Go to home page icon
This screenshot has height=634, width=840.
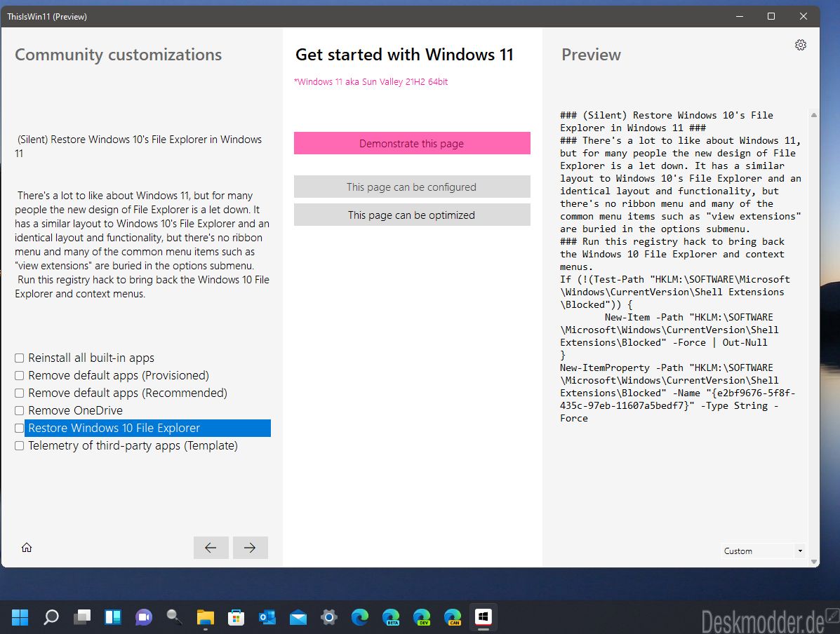coord(27,547)
